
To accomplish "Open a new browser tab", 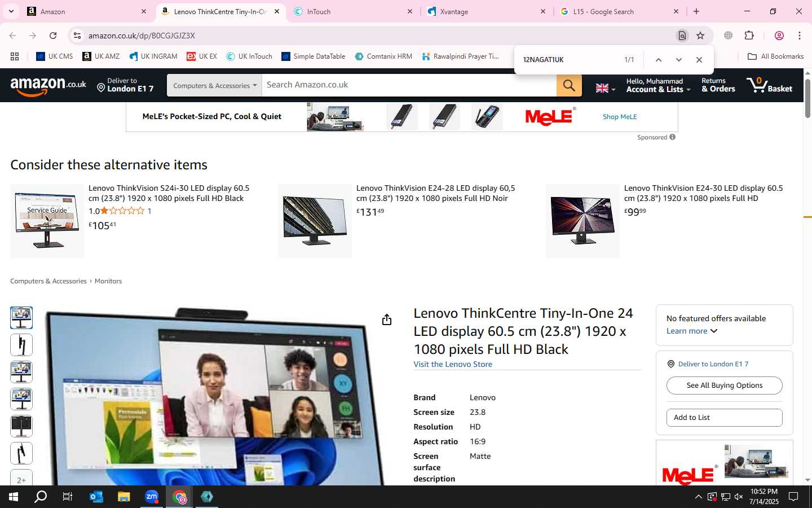I will (696, 11).
